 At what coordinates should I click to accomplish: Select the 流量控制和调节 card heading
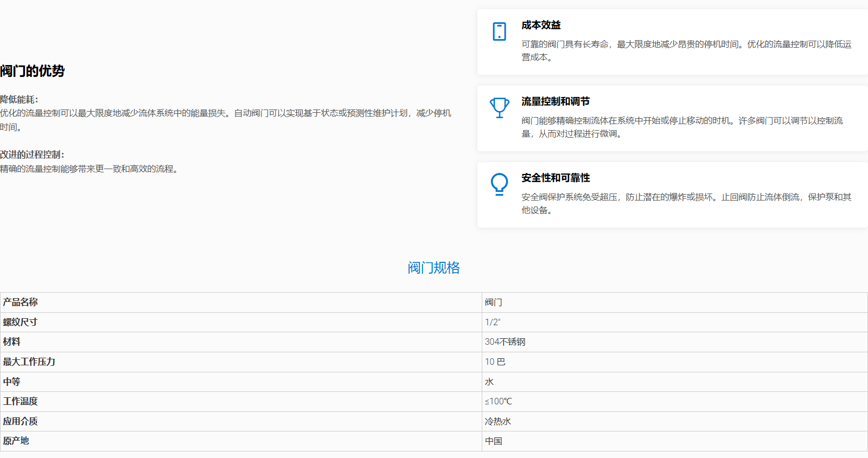(556, 101)
